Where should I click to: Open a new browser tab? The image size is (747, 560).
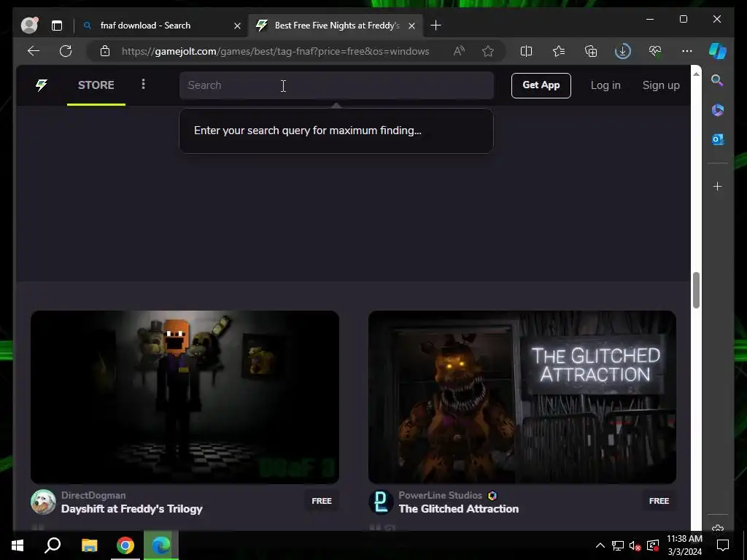(x=436, y=26)
